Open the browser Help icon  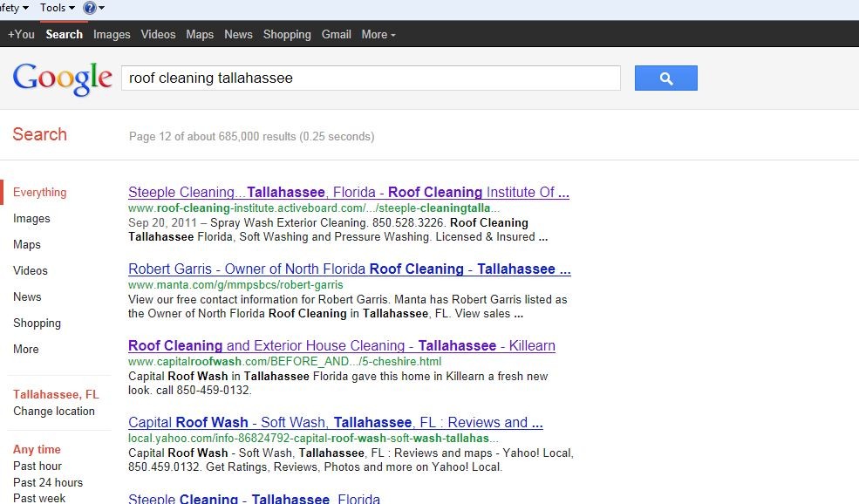[89, 8]
